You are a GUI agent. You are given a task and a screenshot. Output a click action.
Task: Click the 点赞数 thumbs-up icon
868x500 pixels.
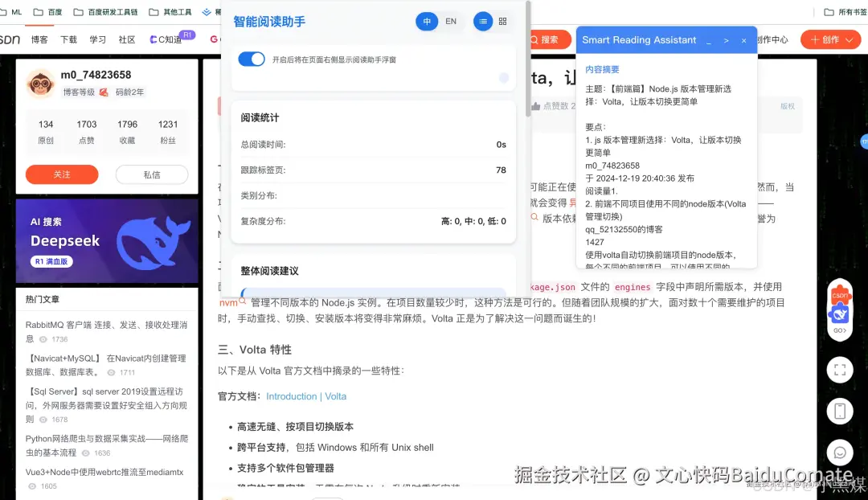click(535, 106)
